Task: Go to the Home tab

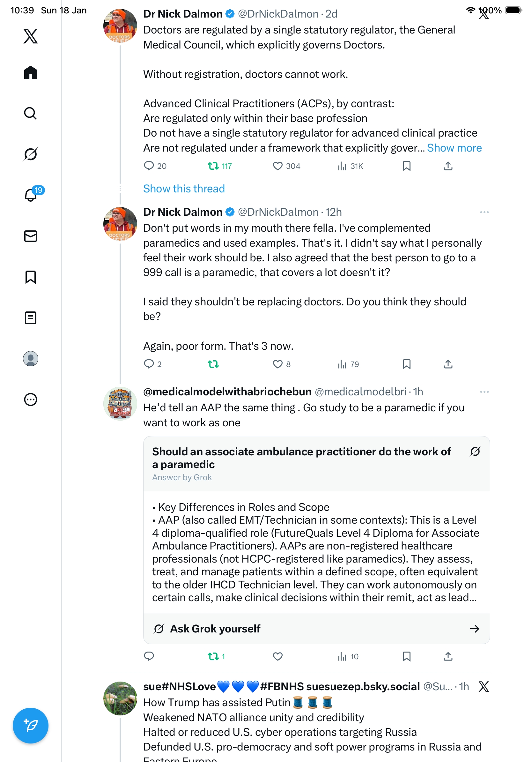Action: (x=31, y=72)
